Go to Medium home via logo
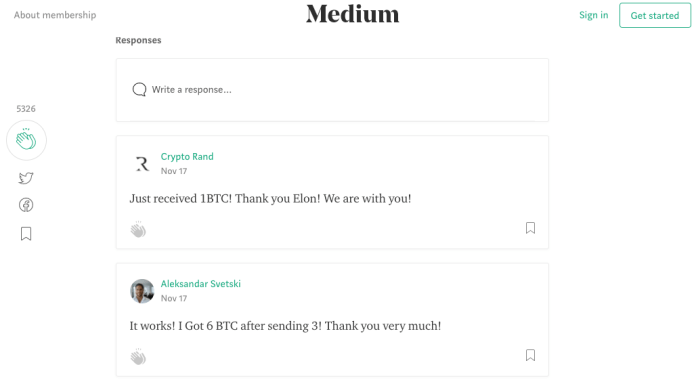The width and height of the screenshot is (696, 386). 353,14
